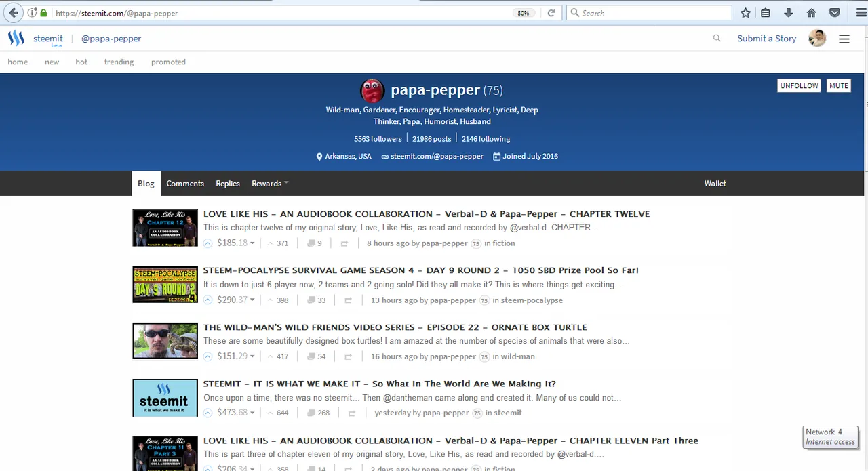Upvote the Steemit It Is What We Make It post

coord(208,413)
